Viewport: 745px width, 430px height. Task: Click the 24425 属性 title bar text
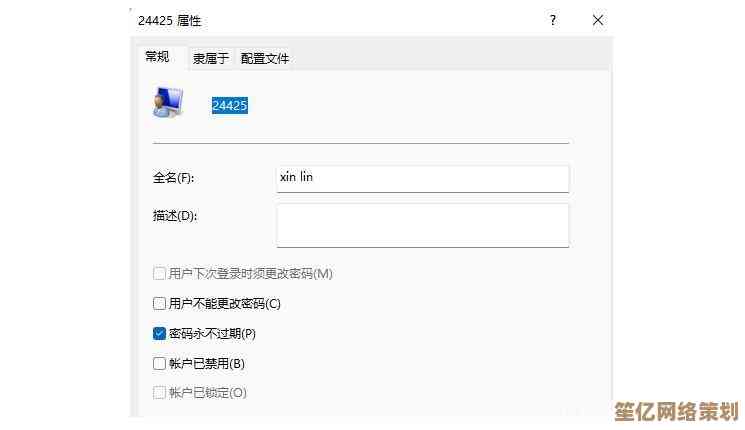pyautogui.click(x=172, y=20)
